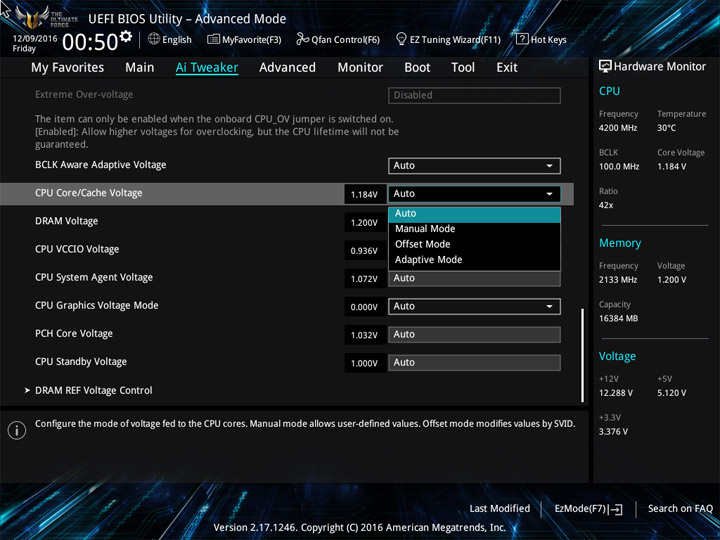Select CPU Graphics Voltage Mode label
The width and height of the screenshot is (720, 540).
[97, 306]
